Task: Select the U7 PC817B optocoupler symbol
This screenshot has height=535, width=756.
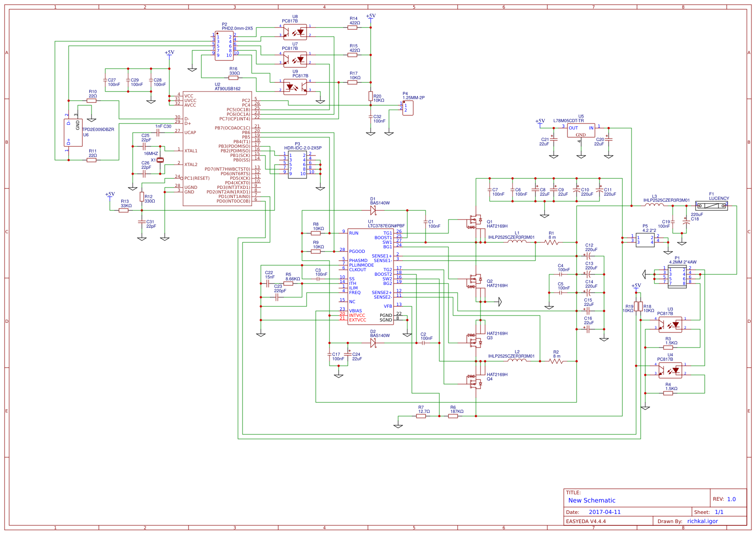Action: point(295,59)
